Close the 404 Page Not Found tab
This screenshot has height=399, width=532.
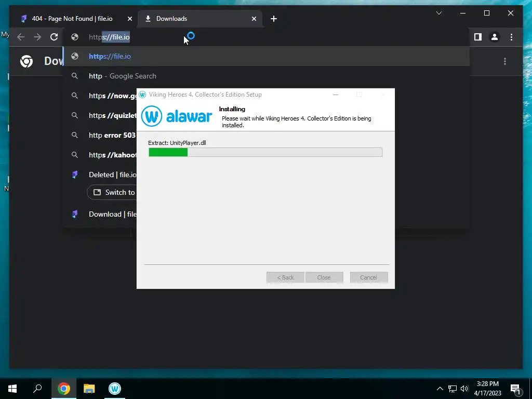[x=129, y=19]
